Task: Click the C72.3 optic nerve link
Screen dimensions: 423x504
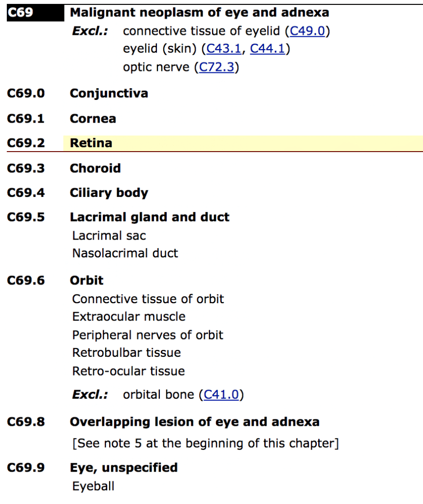Action: pos(216,67)
